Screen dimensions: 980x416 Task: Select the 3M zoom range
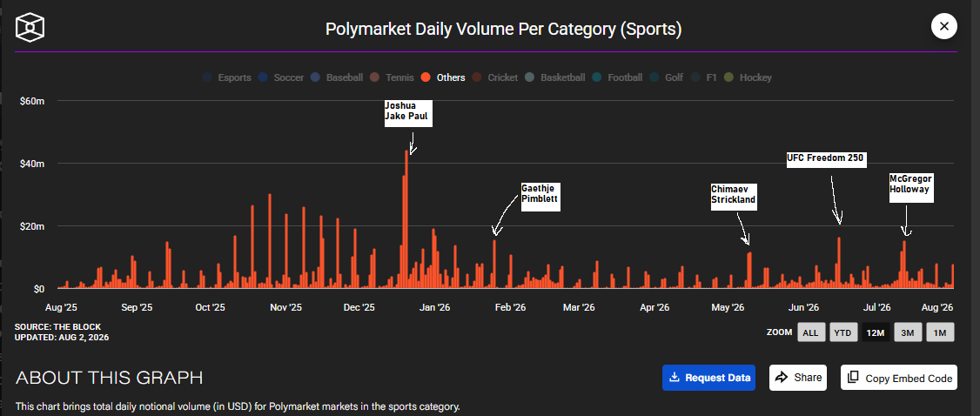pyautogui.click(x=908, y=332)
